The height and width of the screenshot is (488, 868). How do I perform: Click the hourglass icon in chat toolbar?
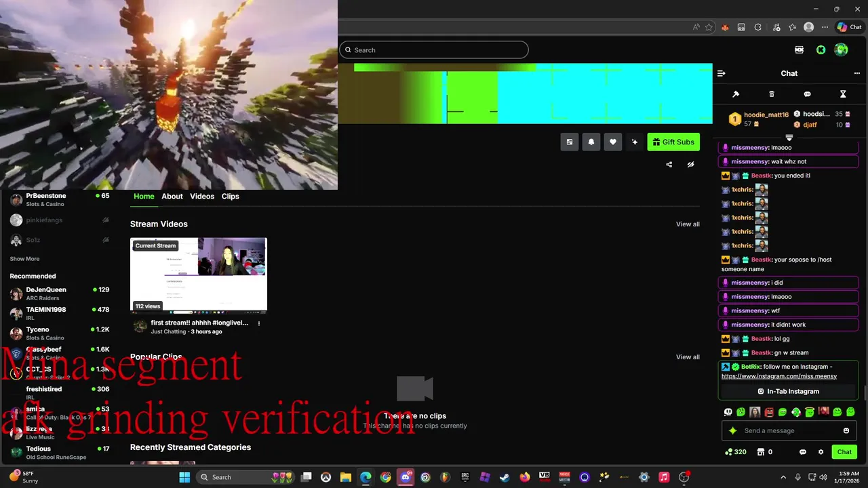click(843, 94)
